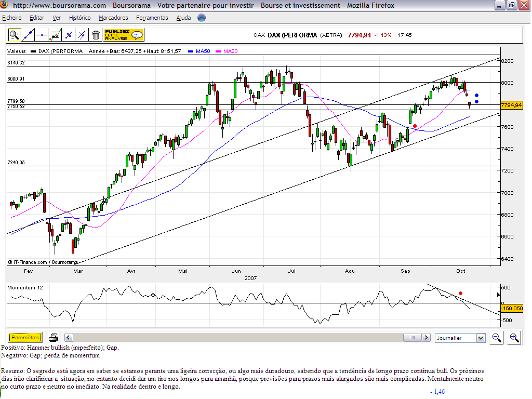
Task: Click the 2007 year label under the chart
Action: [x=250, y=278]
